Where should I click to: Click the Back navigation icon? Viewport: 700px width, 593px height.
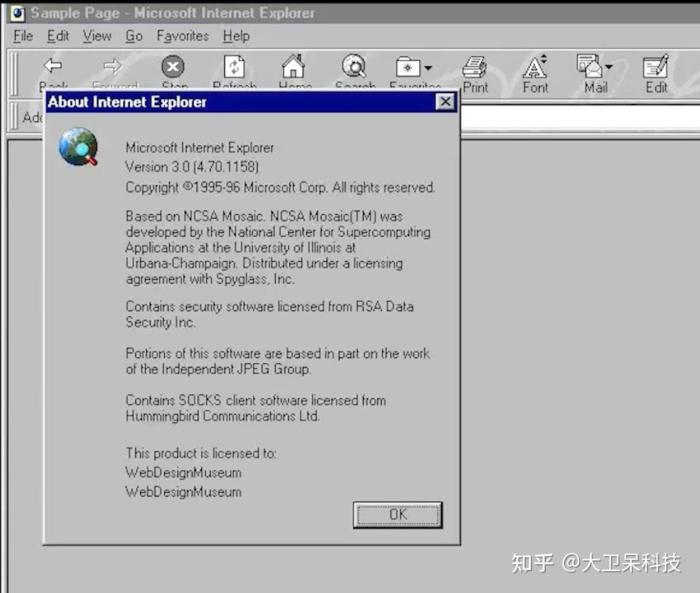coord(53,66)
